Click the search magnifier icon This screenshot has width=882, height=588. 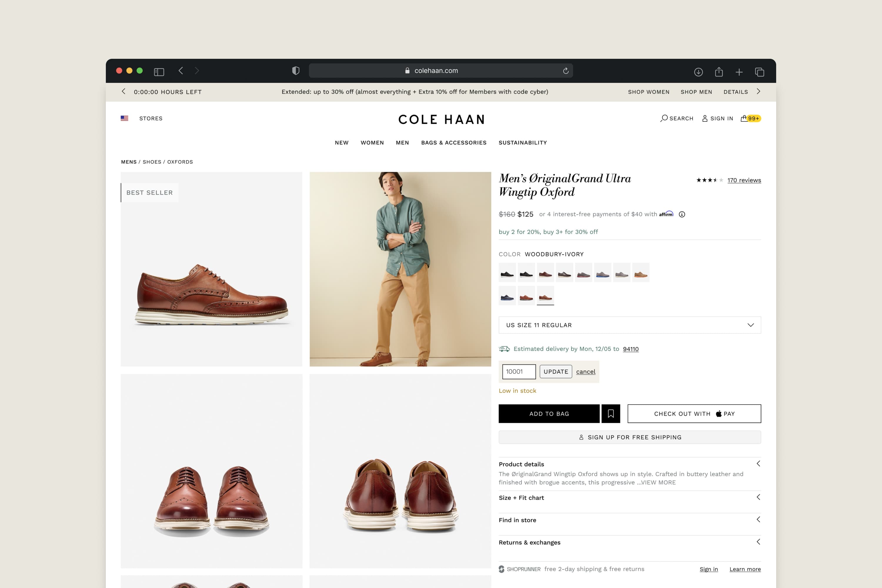[664, 118]
